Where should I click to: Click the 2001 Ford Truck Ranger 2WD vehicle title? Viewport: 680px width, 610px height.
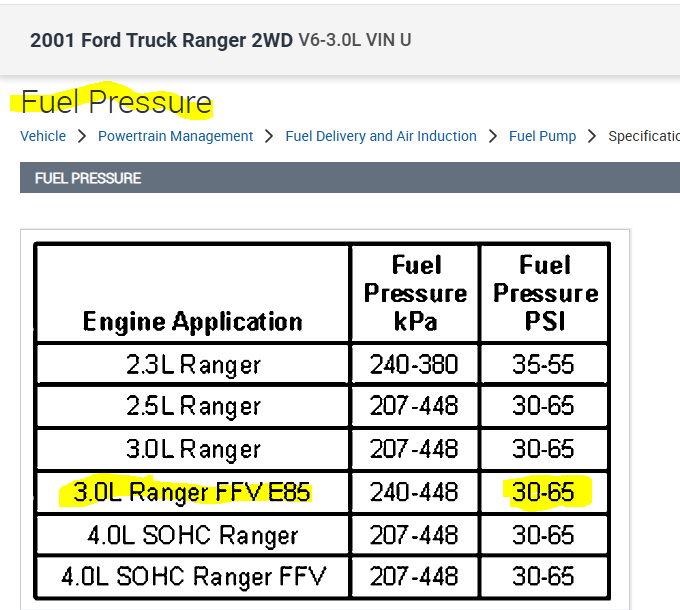click(x=162, y=41)
